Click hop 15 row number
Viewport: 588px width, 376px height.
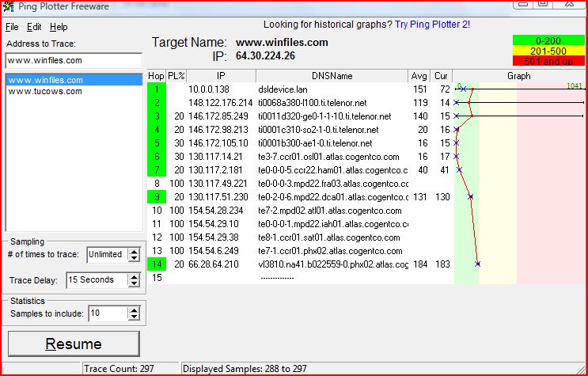157,278
